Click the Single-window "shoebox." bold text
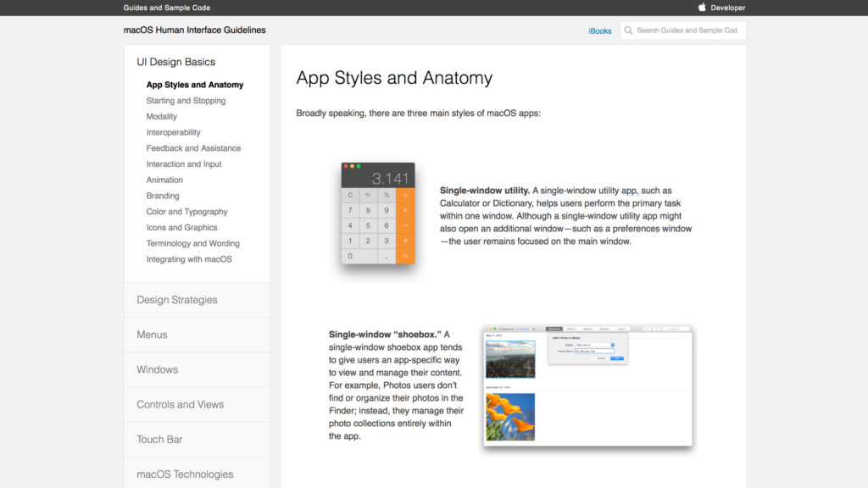Screen dimensions: 868x488 coord(386,335)
